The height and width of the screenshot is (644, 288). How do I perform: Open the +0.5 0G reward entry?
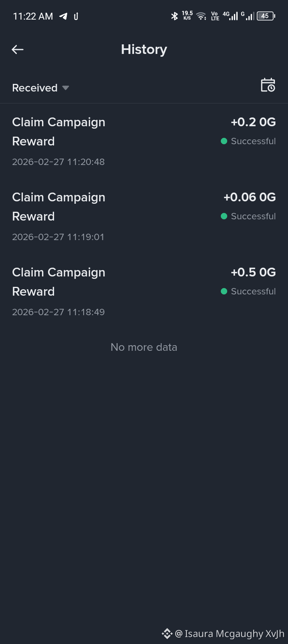click(144, 292)
